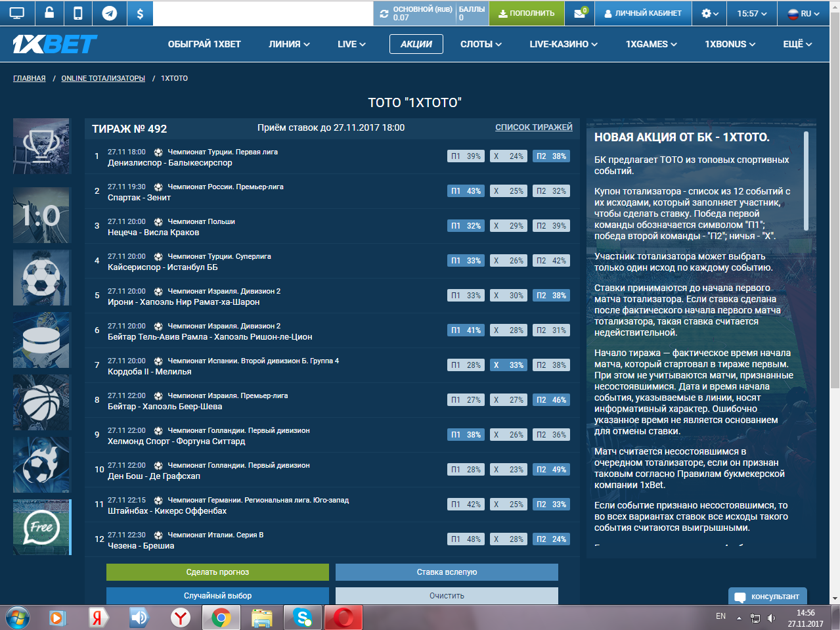Click Ставка вслепую button
The width and height of the screenshot is (840, 630).
tap(447, 572)
